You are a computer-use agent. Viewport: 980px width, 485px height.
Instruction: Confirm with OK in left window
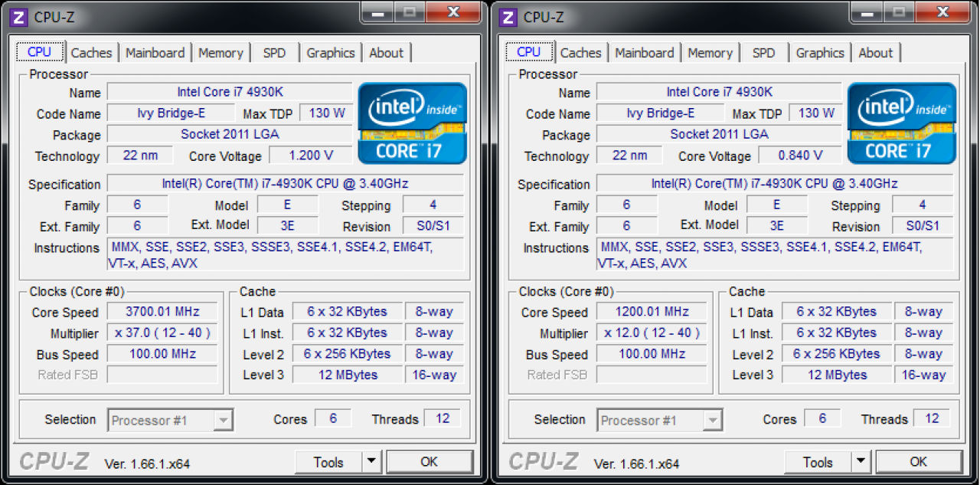(430, 462)
